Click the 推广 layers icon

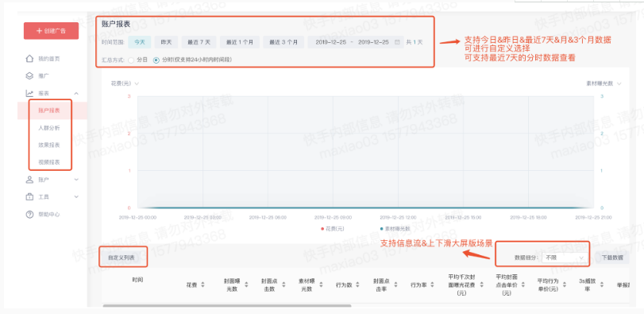(x=29, y=76)
